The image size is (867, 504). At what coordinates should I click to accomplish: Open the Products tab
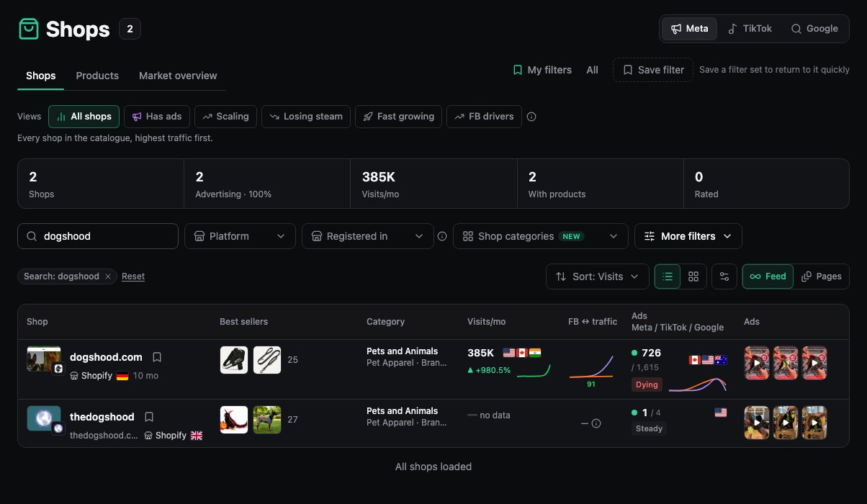97,76
